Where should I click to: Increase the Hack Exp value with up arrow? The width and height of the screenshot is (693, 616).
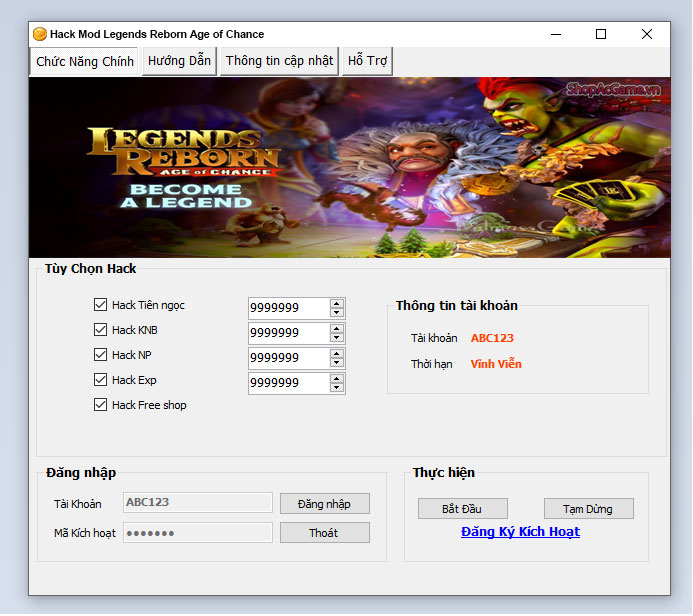pyautogui.click(x=336, y=379)
